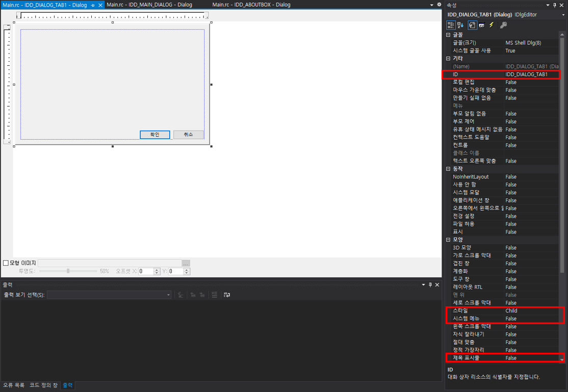The image size is (568, 392).
Task: Increment the offset Y stepper
Action: pos(187,270)
